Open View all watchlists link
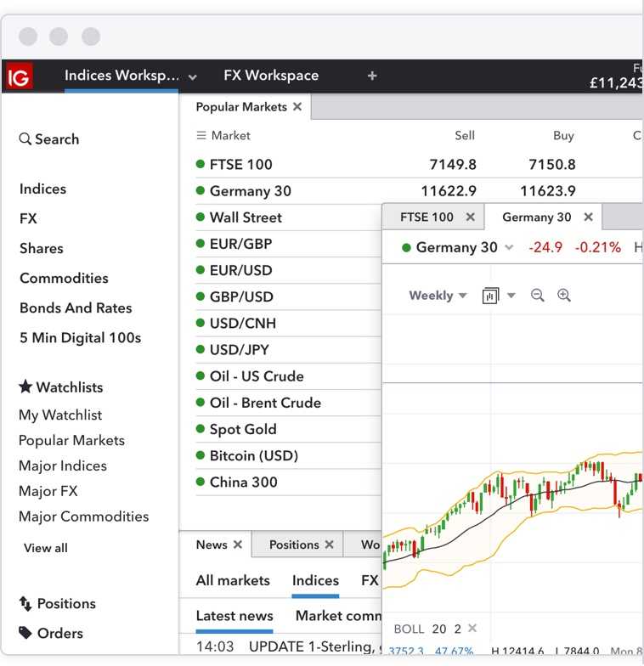 pos(46,548)
